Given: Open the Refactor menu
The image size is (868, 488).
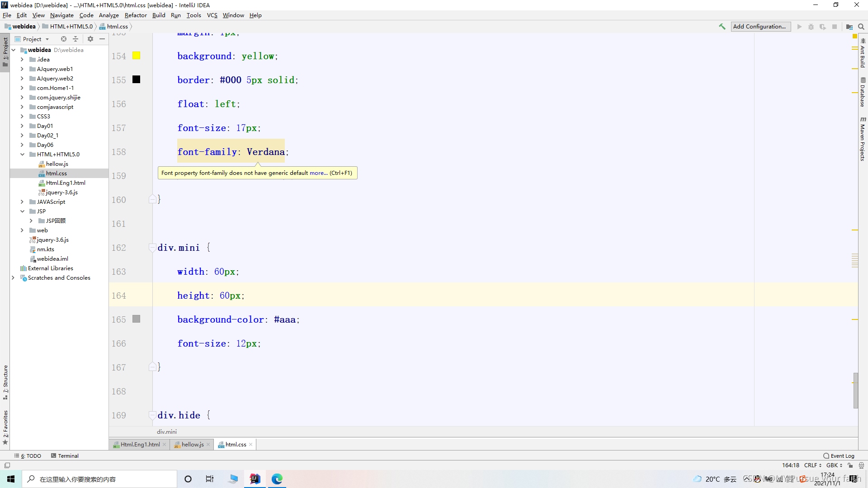Looking at the screenshot, I should tap(136, 15).
